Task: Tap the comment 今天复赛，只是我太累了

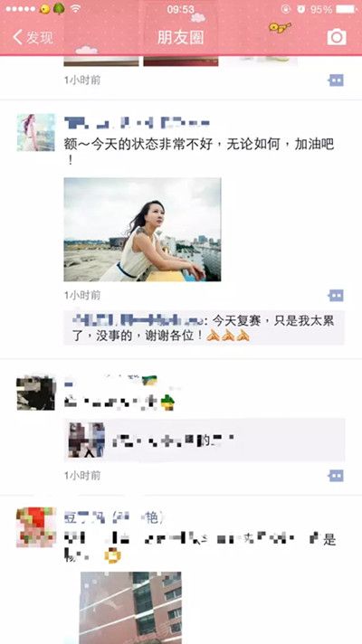Action: point(204,328)
